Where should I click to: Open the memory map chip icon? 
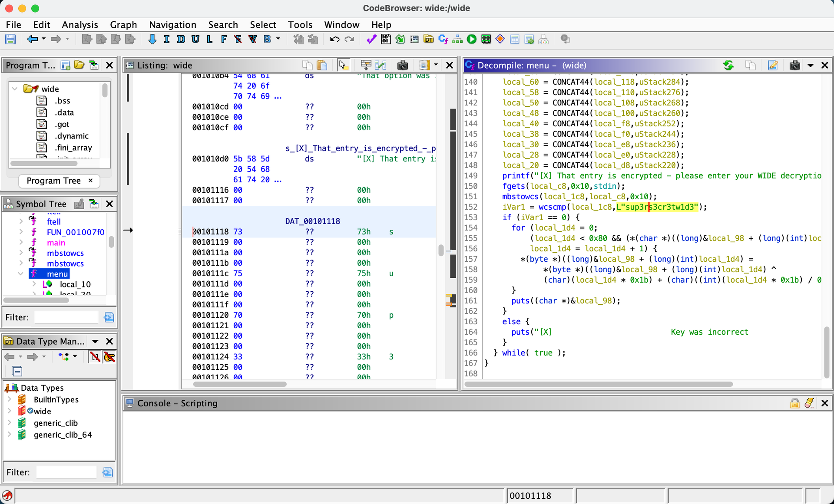point(486,40)
